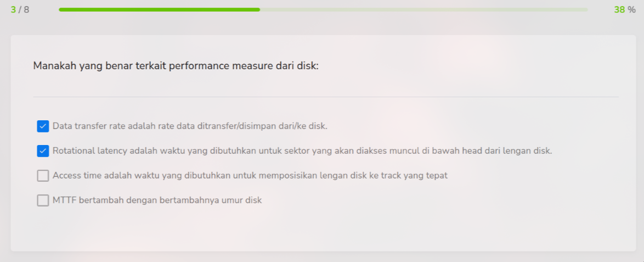644x262 pixels.
Task: Click the current question number "3"
Action: click(x=13, y=9)
